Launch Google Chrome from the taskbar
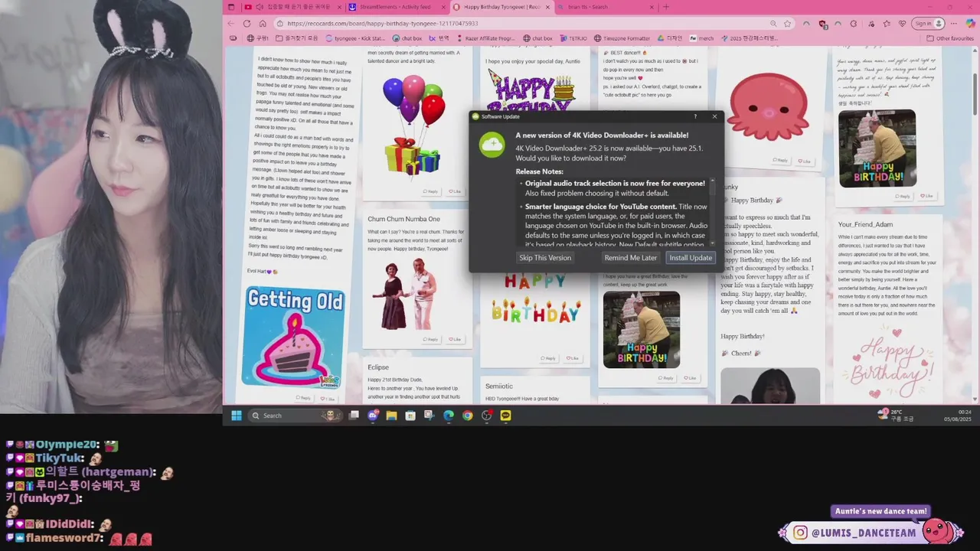This screenshot has width=980, height=551. click(468, 416)
